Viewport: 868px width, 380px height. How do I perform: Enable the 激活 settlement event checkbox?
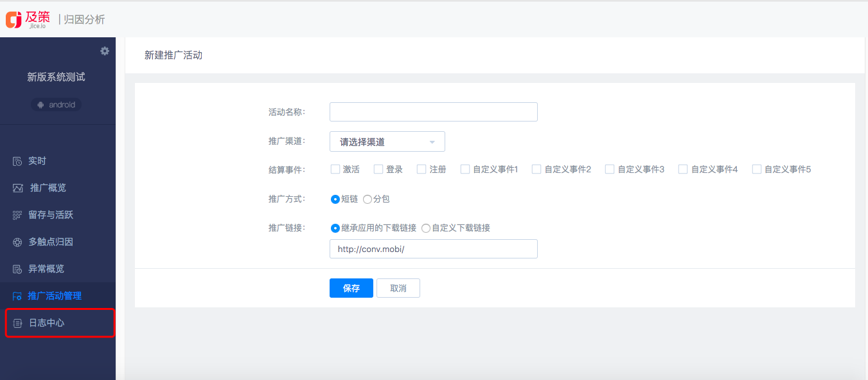[335, 170]
